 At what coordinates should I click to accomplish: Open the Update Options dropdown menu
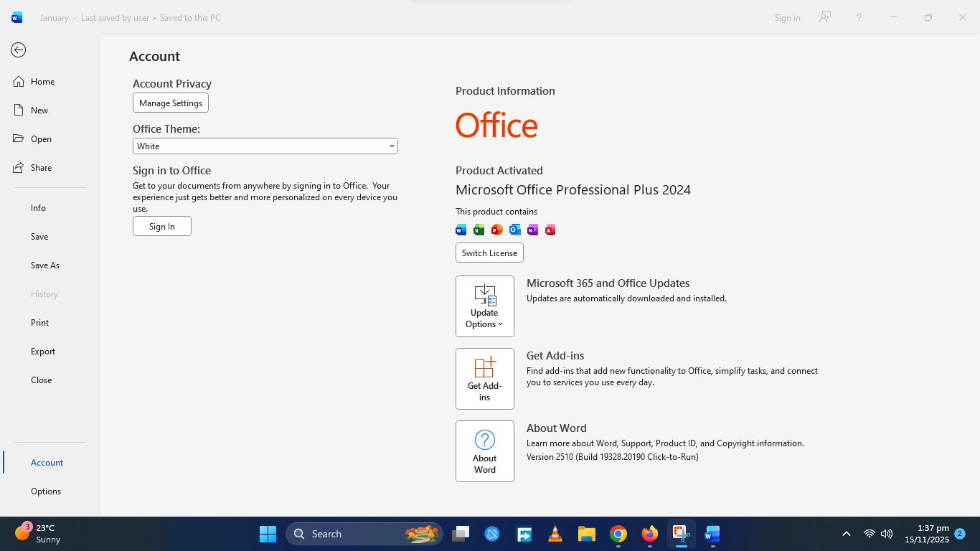click(x=484, y=306)
